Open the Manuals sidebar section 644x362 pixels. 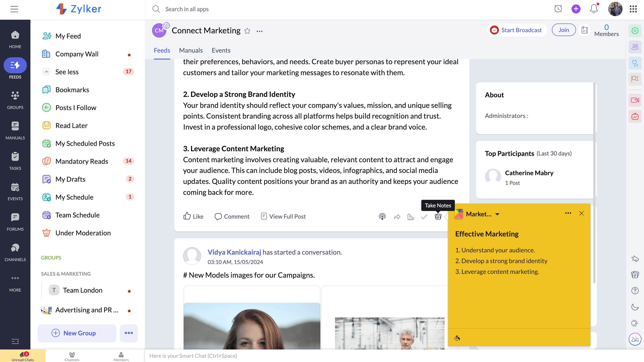tap(15, 130)
